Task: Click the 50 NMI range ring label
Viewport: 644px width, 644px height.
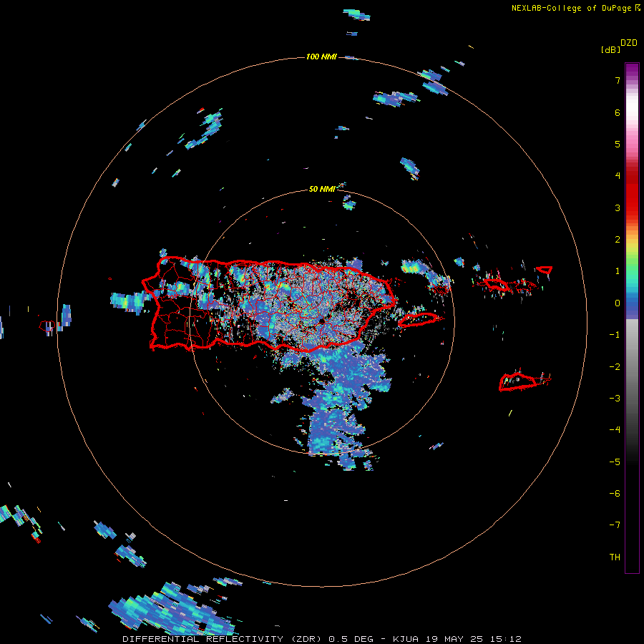Action: (321, 189)
